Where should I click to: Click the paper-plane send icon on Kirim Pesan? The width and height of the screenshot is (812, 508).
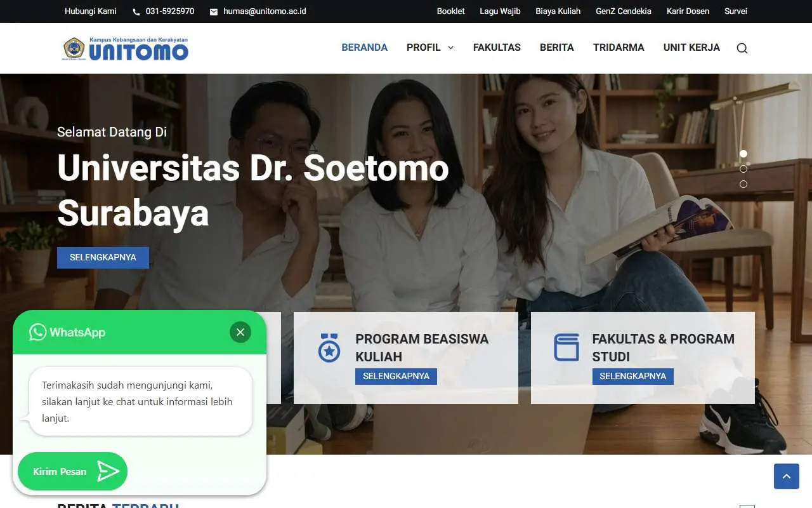coord(108,471)
